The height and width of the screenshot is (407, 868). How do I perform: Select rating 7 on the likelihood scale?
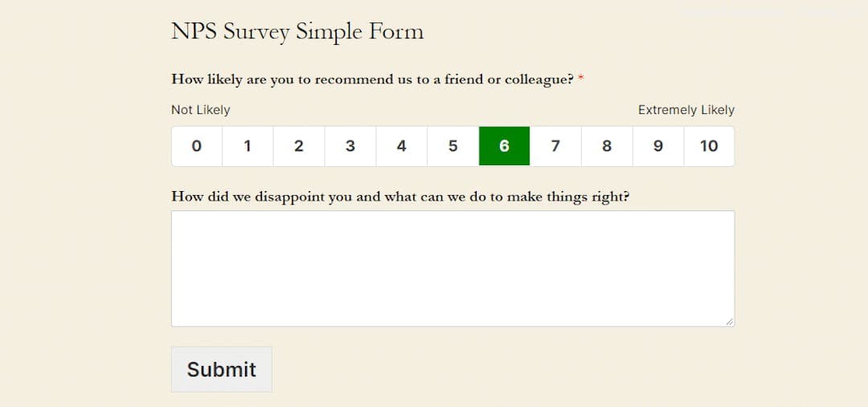555,146
